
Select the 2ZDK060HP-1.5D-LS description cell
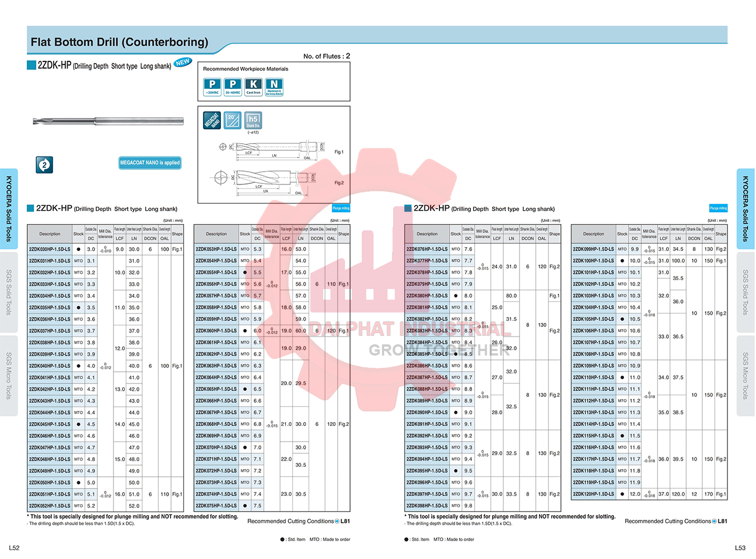click(216, 331)
